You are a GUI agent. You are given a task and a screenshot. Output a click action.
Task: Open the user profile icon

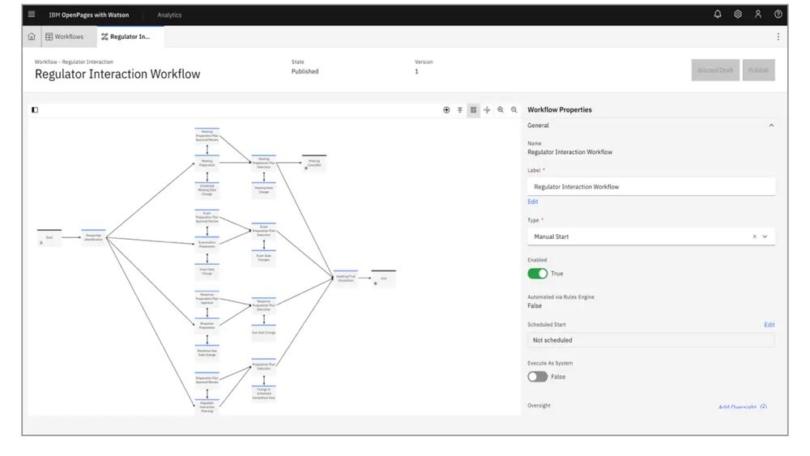point(758,14)
